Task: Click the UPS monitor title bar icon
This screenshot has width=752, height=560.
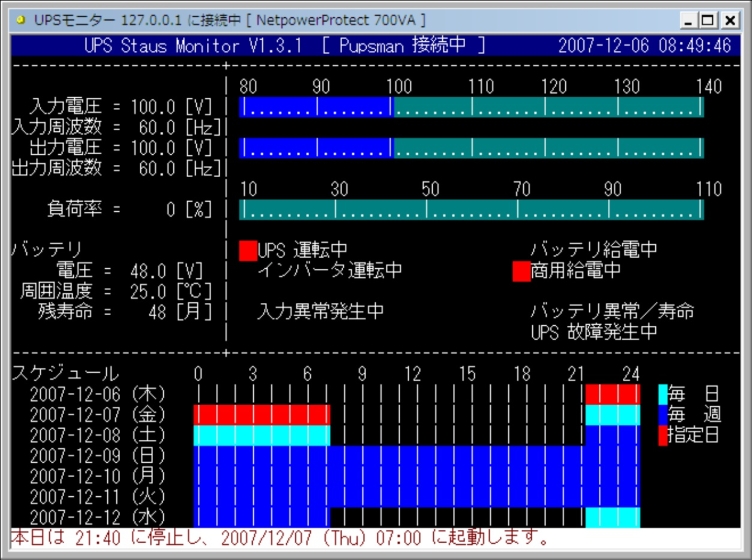Action: pos(20,19)
